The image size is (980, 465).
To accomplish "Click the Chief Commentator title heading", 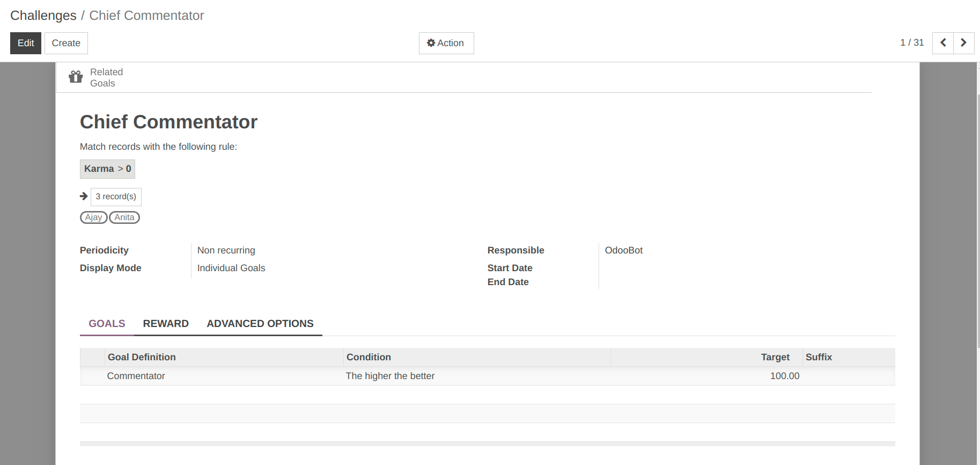I will tap(168, 122).
